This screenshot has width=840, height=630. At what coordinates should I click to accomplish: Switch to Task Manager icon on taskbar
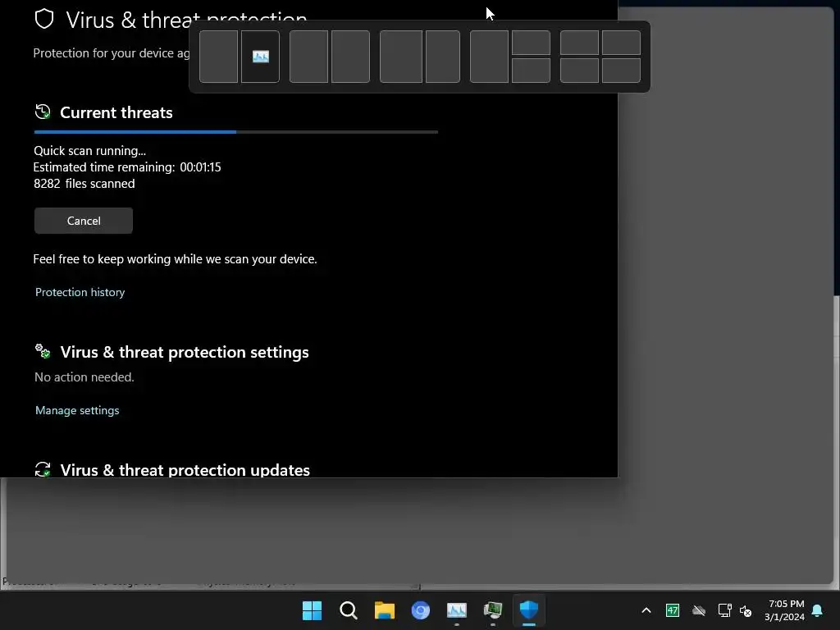(x=493, y=610)
